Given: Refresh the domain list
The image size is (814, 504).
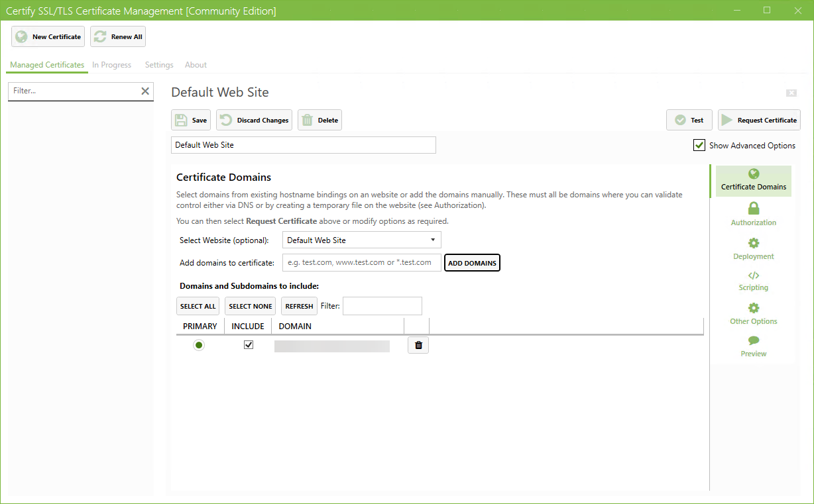Looking at the screenshot, I should coord(299,306).
